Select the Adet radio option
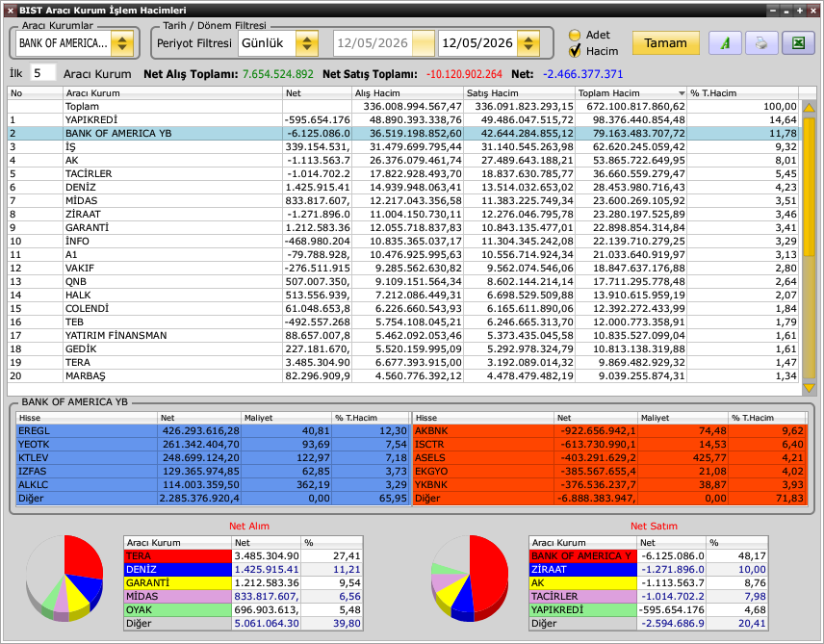 pos(575,36)
